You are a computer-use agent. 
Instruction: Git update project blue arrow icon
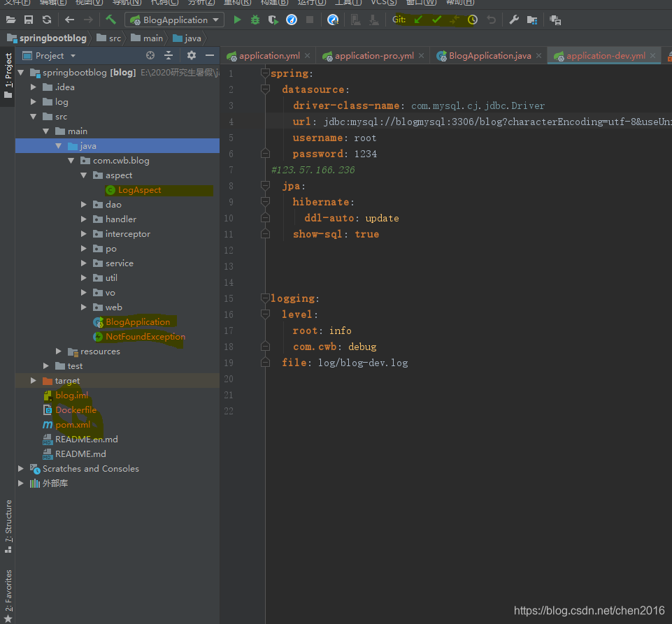pos(418,20)
